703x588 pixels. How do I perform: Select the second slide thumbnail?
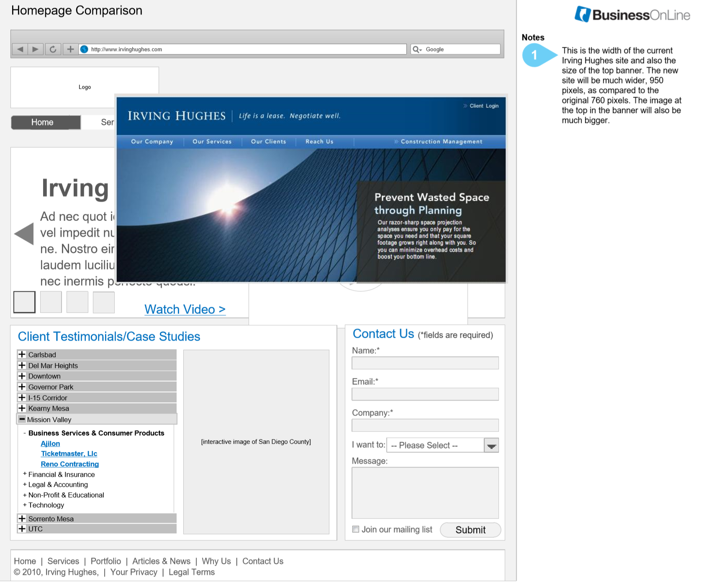click(51, 302)
